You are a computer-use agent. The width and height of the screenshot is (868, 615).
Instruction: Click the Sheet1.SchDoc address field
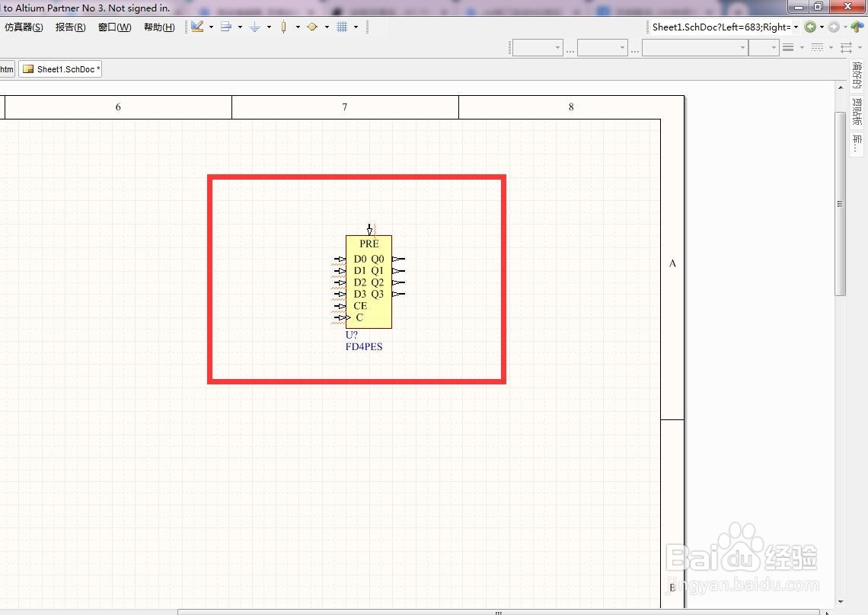click(x=721, y=27)
